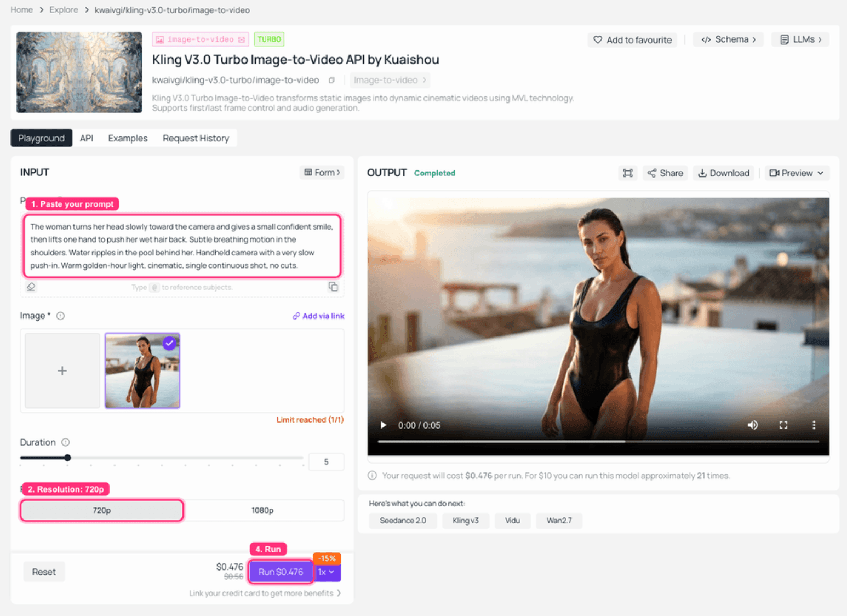Open the 1x run count dropdown
This screenshot has height=616, width=847.
click(x=327, y=572)
